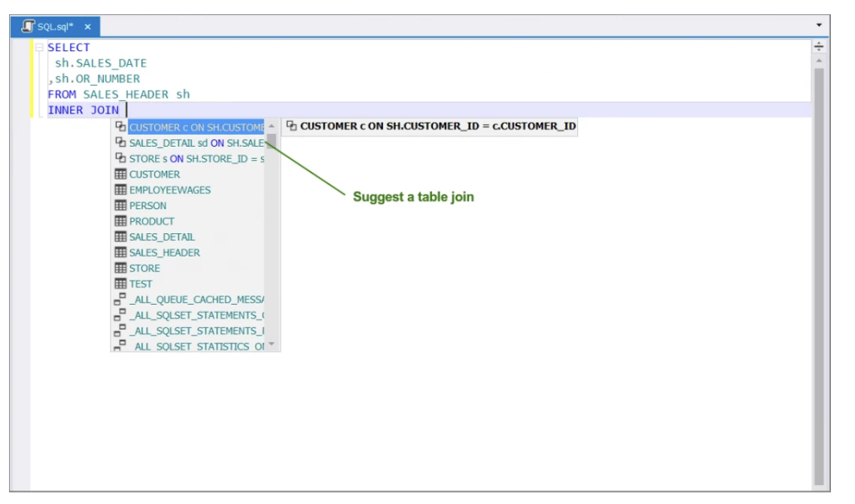The width and height of the screenshot is (855, 504).
Task: Click table icon next to EMPLOYEEWAGES
Action: (120, 190)
